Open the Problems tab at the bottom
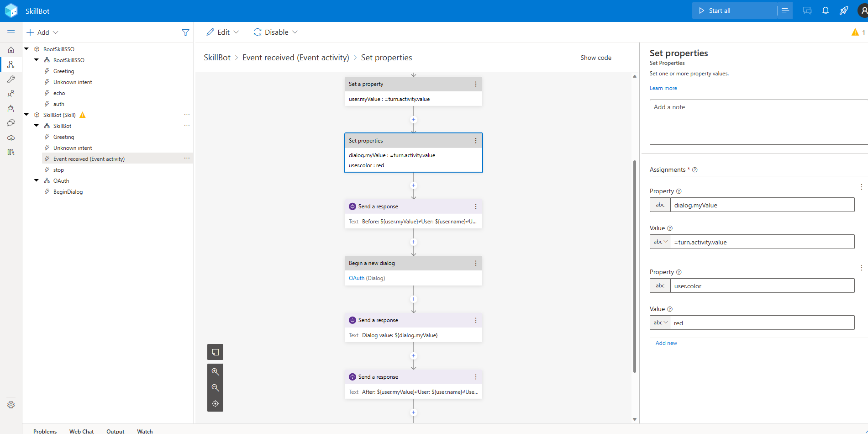 point(45,431)
